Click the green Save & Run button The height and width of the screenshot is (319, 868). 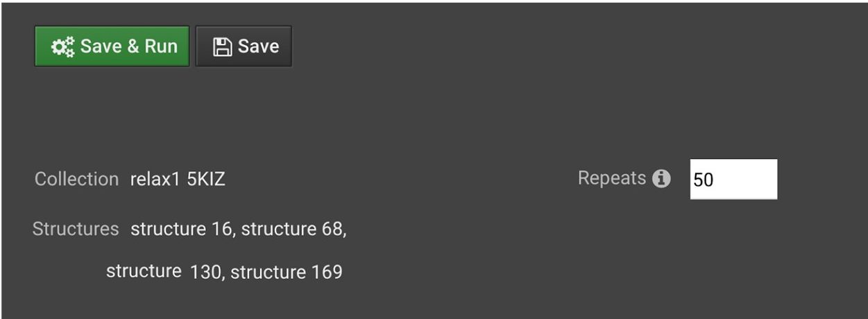coord(112,46)
